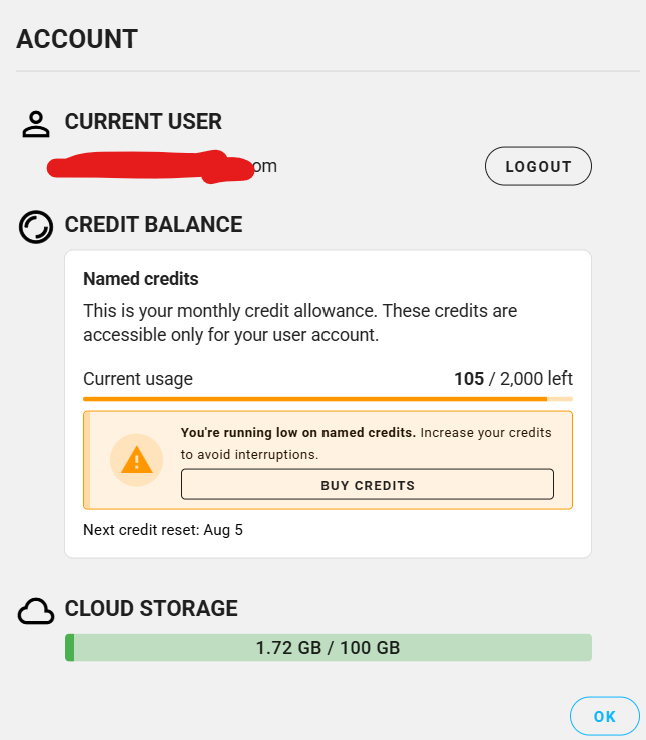
Task: Click the Cloud Storage cloud icon
Action: tap(36, 611)
